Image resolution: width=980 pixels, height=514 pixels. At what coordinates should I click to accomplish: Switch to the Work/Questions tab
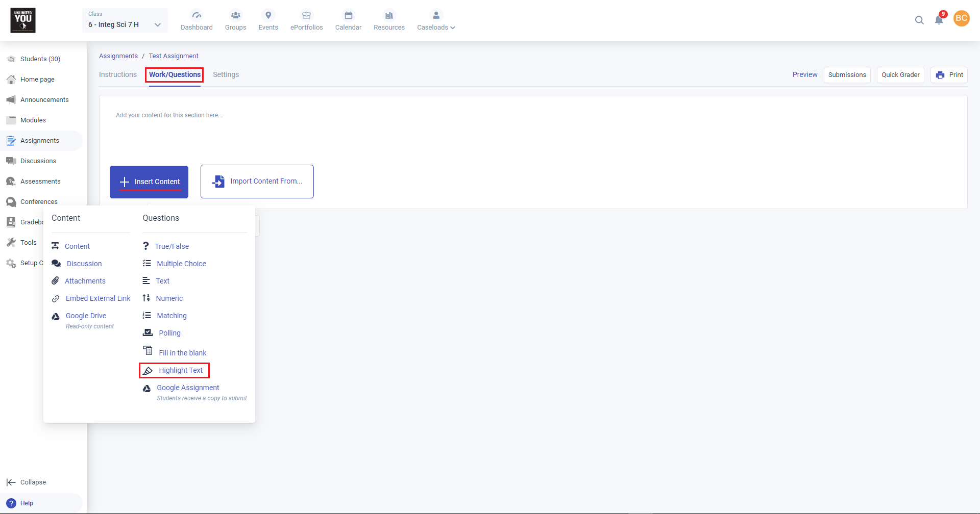(x=175, y=74)
